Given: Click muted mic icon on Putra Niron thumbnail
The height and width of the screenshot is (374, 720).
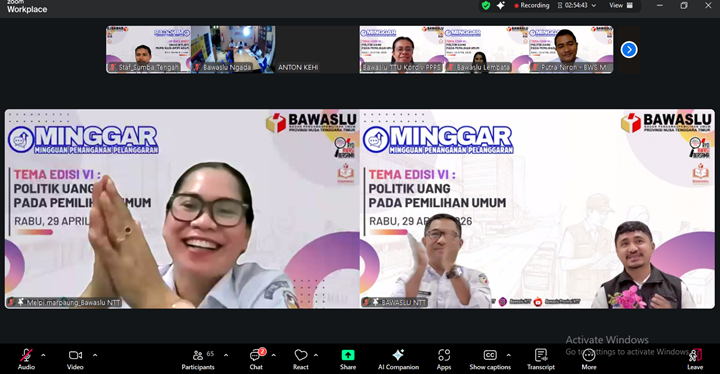Looking at the screenshot, I should (534, 68).
